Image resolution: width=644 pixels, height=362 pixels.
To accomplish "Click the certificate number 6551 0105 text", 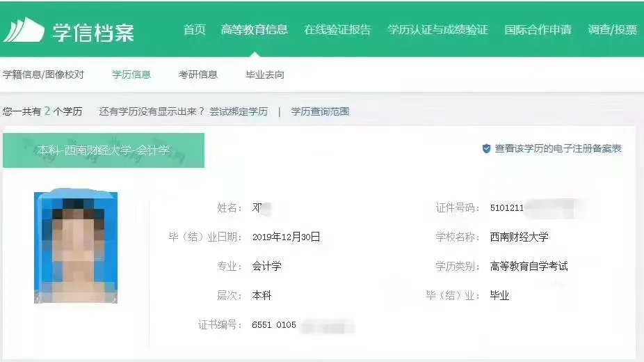I will pos(274,325).
